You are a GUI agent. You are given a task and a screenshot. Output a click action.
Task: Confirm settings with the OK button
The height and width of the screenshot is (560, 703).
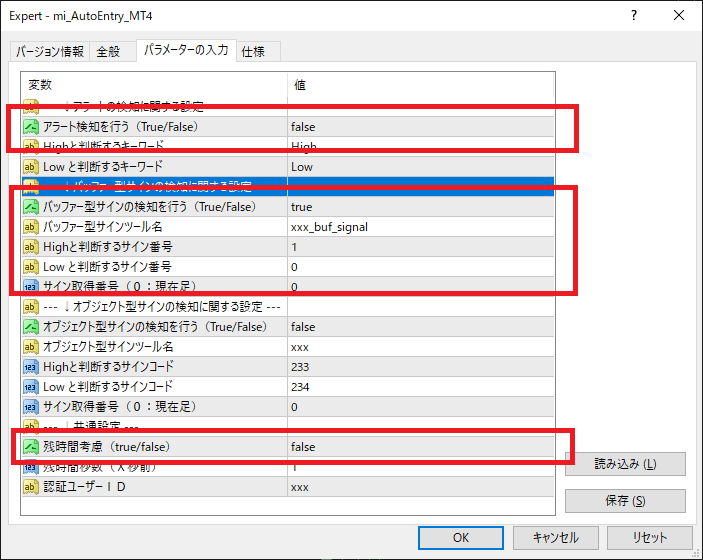coord(460,537)
